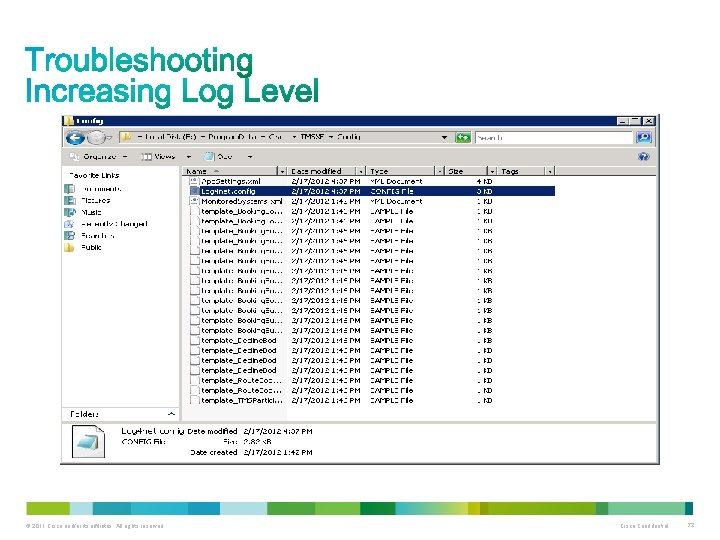Click the AppSettings.xml file icon
720x540 pixels.
click(x=194, y=181)
